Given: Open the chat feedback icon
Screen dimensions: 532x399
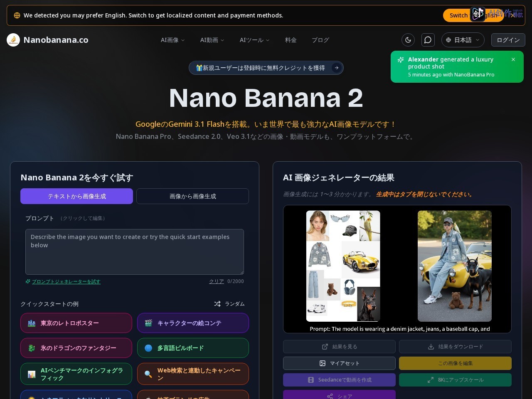Looking at the screenshot, I should pos(428,40).
